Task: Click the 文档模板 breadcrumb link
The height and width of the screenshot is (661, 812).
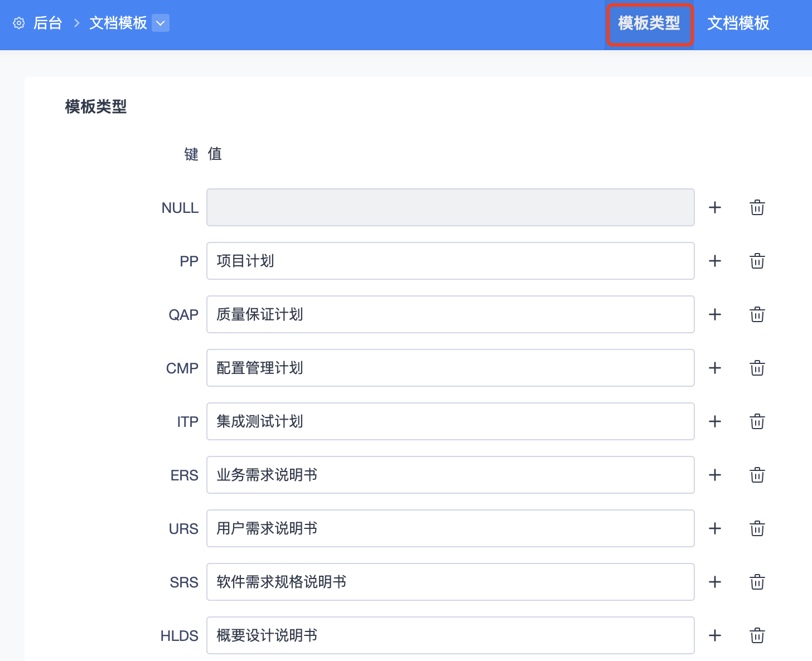Action: tap(118, 23)
